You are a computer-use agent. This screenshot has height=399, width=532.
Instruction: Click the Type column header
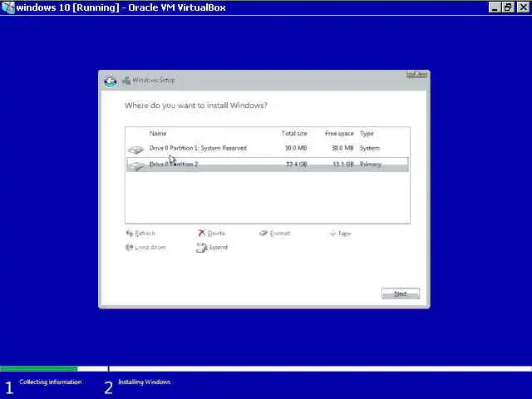point(367,134)
